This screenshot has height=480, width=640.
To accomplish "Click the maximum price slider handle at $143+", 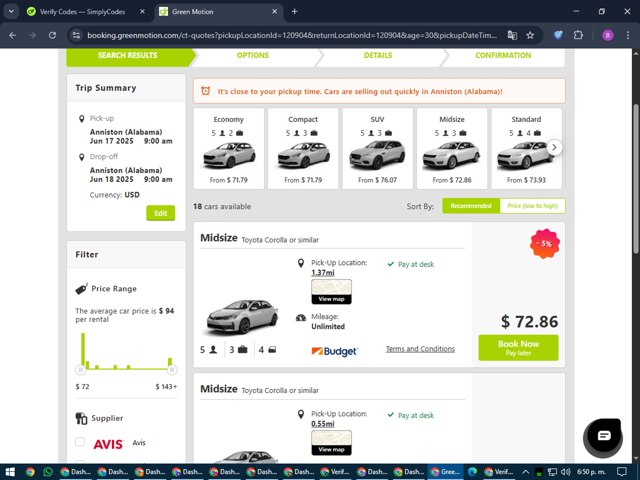I will click(172, 370).
